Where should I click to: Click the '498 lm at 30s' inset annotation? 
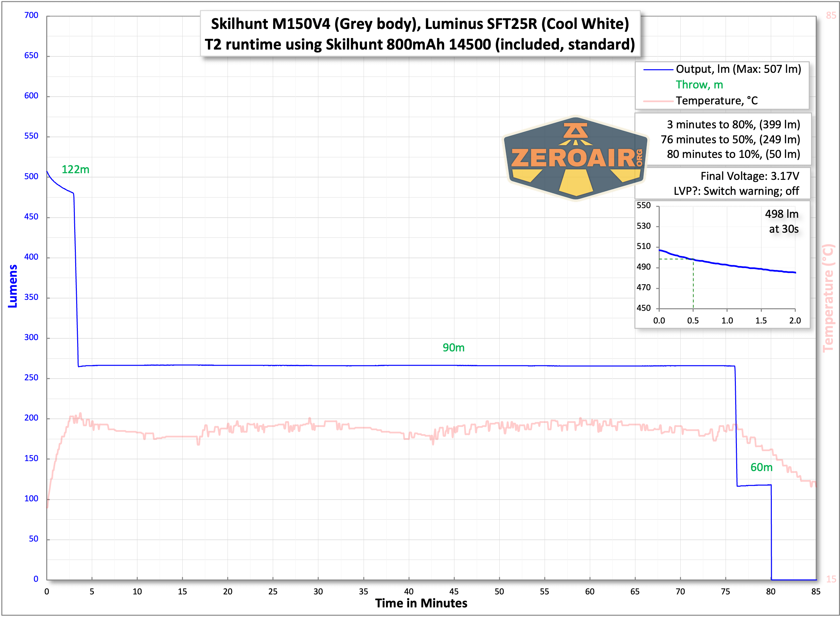[781, 221]
